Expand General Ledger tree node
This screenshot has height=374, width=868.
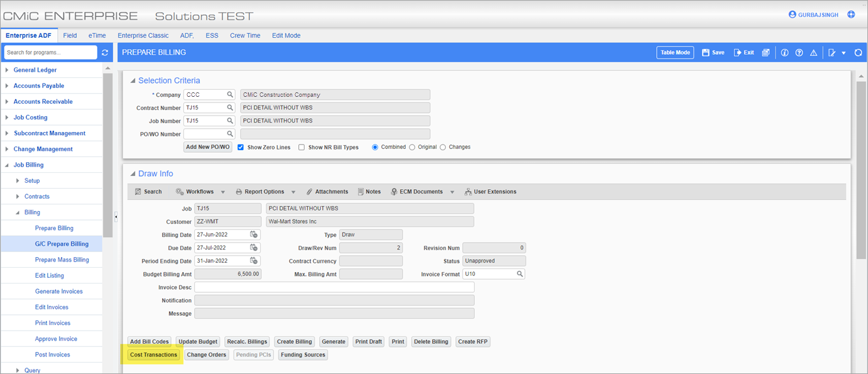point(7,70)
